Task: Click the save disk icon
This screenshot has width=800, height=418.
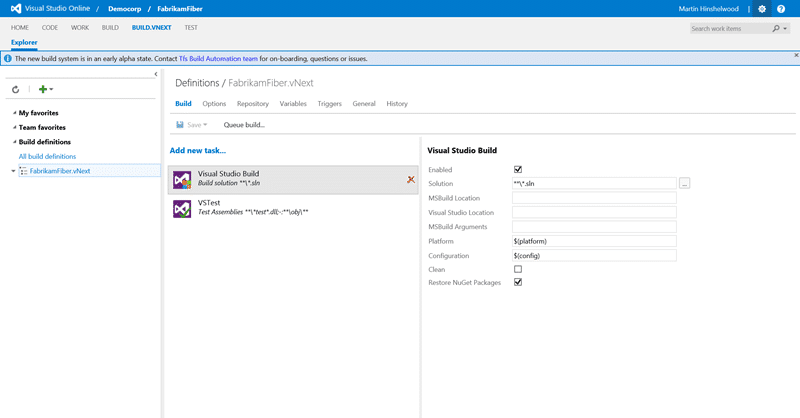Action: click(180, 125)
